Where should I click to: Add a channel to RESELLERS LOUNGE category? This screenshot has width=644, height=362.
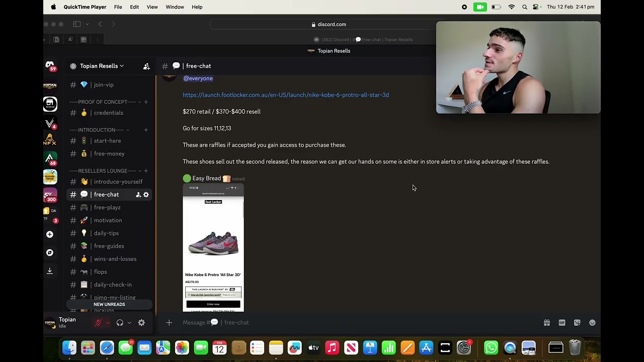tap(146, 171)
